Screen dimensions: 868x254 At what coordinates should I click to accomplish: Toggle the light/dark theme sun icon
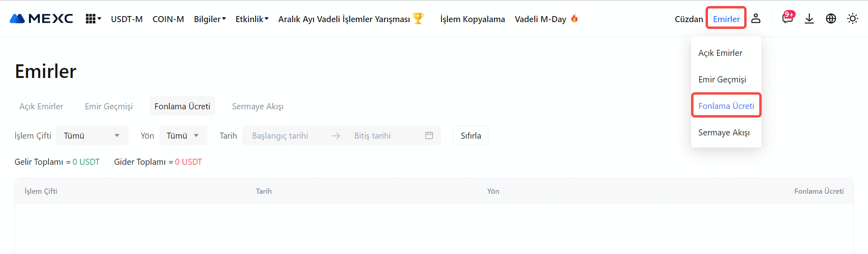tap(852, 18)
